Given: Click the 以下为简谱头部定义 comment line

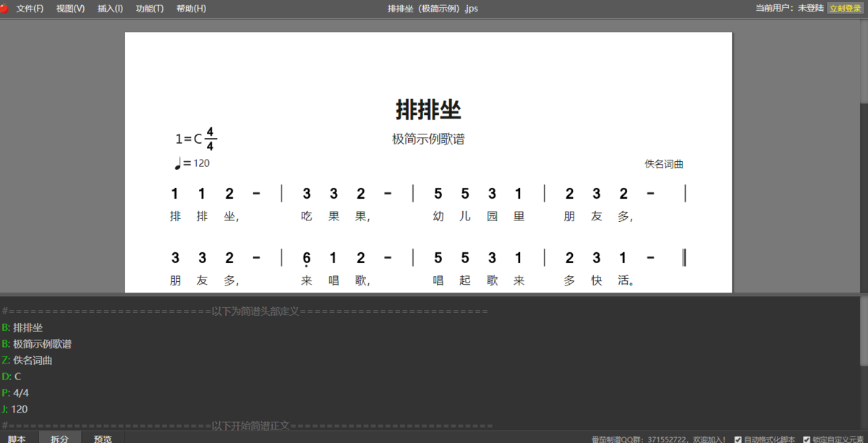Looking at the screenshot, I should click(245, 311).
